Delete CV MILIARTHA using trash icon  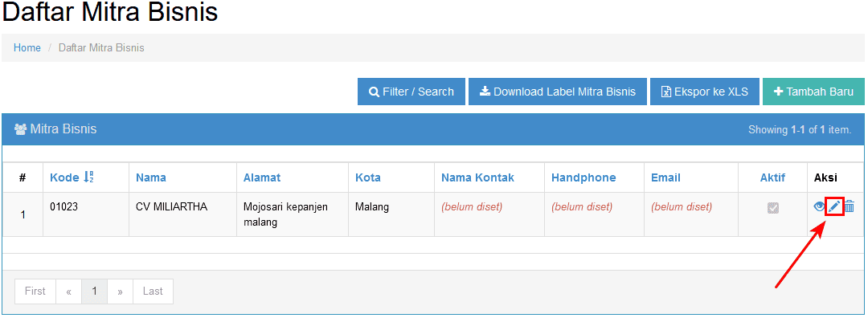click(x=850, y=207)
